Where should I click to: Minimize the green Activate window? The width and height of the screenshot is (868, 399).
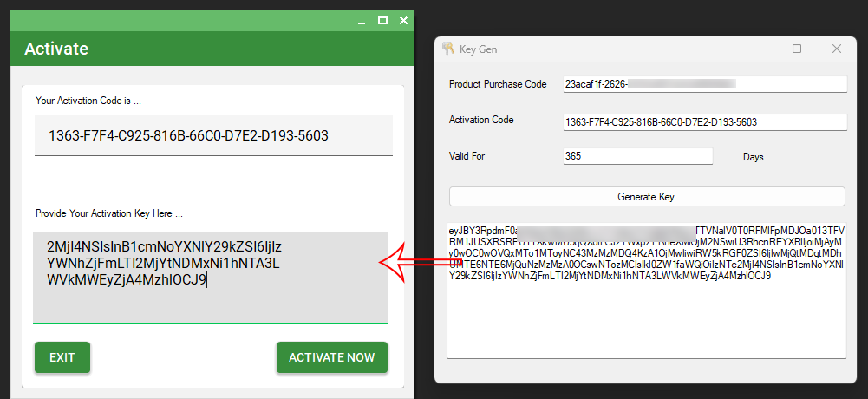coord(362,20)
